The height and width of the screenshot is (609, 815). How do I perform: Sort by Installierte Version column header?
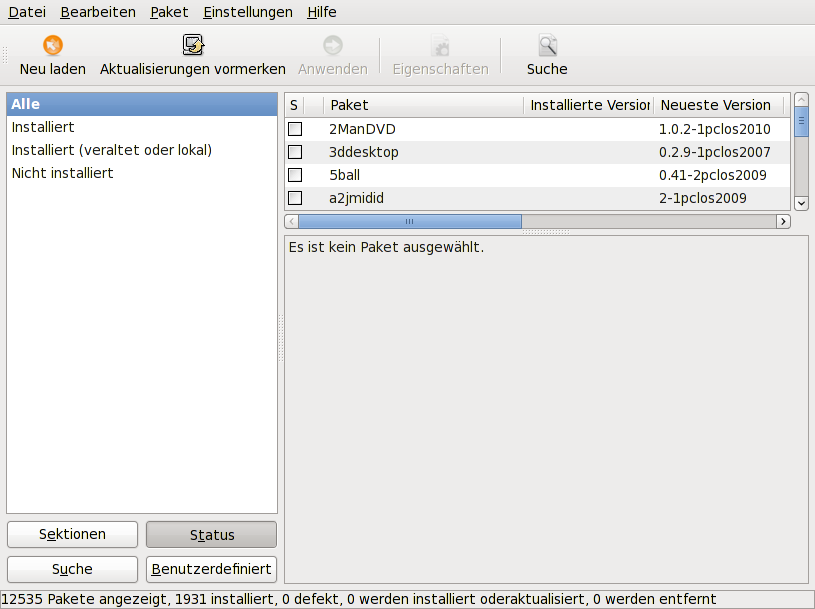[x=588, y=105]
